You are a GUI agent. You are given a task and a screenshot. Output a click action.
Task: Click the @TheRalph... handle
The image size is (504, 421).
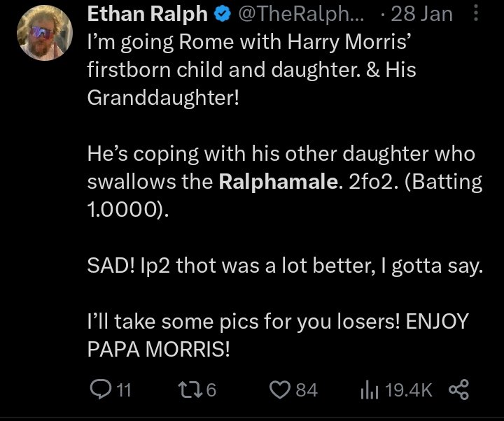[x=301, y=15]
